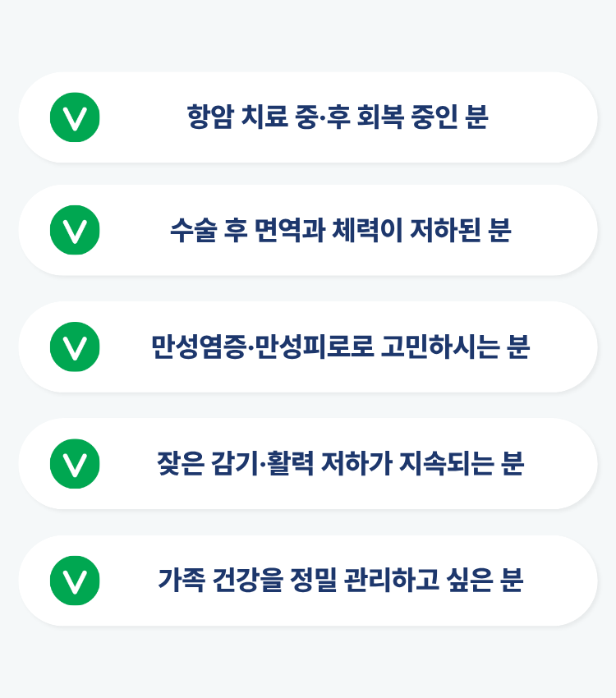
Task: Select the text 가족 건강을 정밀 관리하고 싶은 분
Action: (340, 581)
